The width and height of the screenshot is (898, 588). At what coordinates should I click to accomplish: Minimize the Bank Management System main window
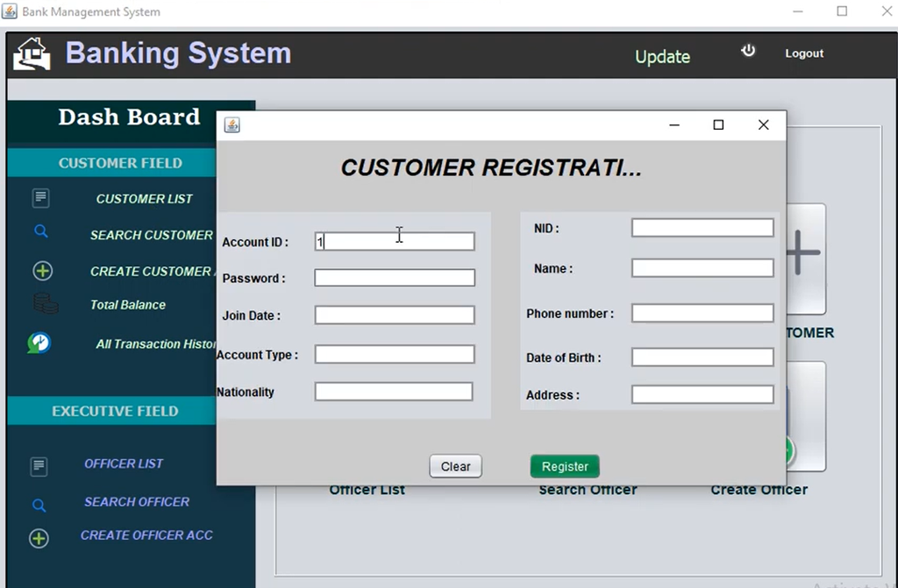click(798, 11)
